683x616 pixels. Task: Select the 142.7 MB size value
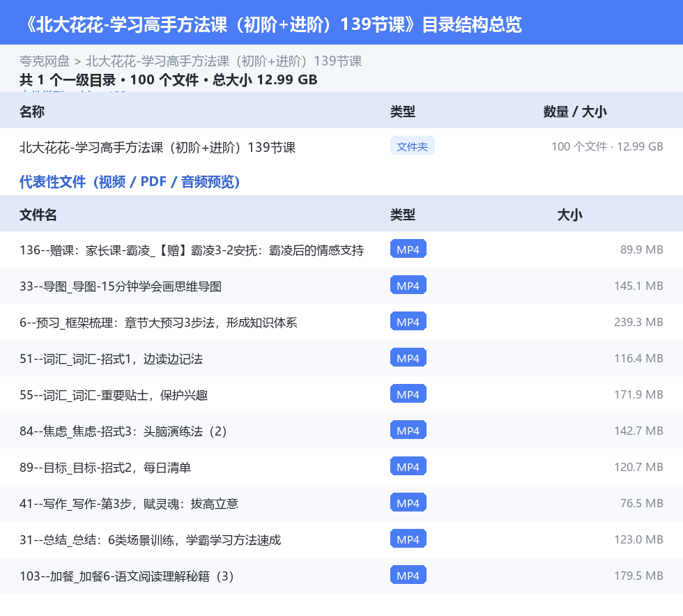click(638, 431)
